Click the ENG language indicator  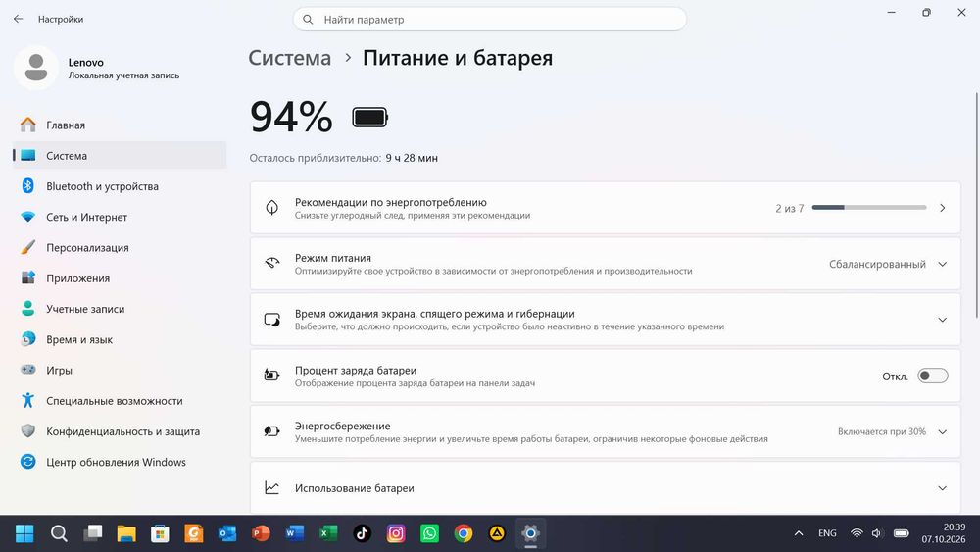pyautogui.click(x=827, y=533)
